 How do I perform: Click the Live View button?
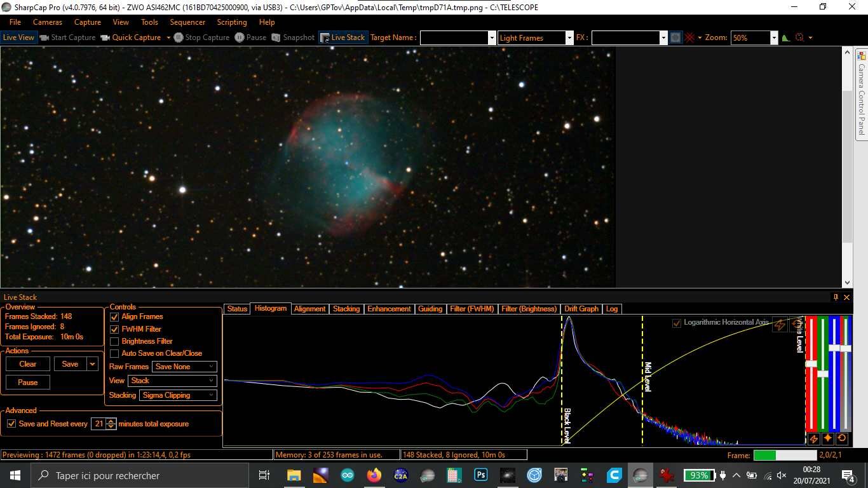pos(18,37)
